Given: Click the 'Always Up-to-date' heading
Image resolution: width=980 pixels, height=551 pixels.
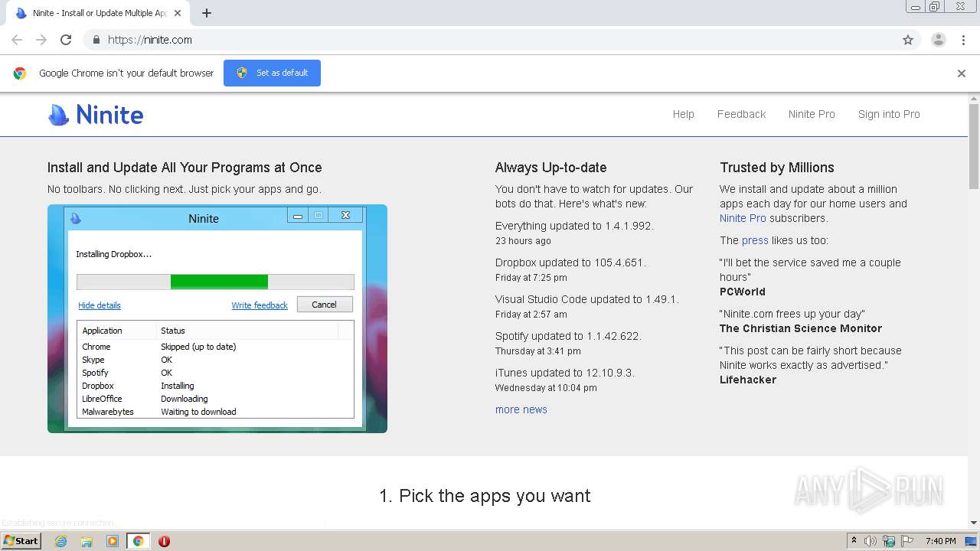Looking at the screenshot, I should (550, 168).
